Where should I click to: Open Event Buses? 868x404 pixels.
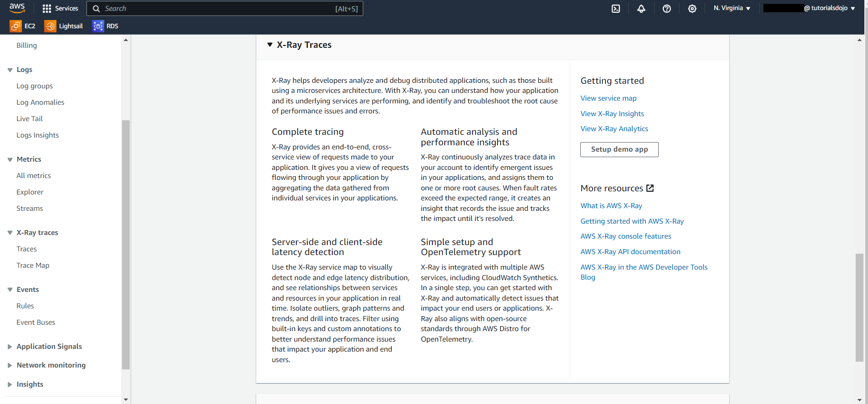coord(36,322)
